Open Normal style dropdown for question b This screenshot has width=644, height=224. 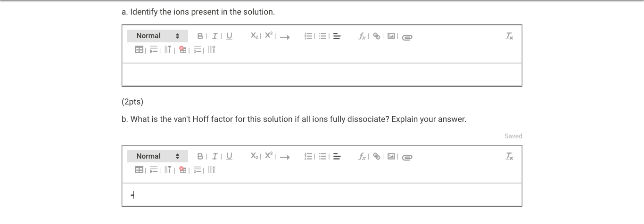point(157,157)
